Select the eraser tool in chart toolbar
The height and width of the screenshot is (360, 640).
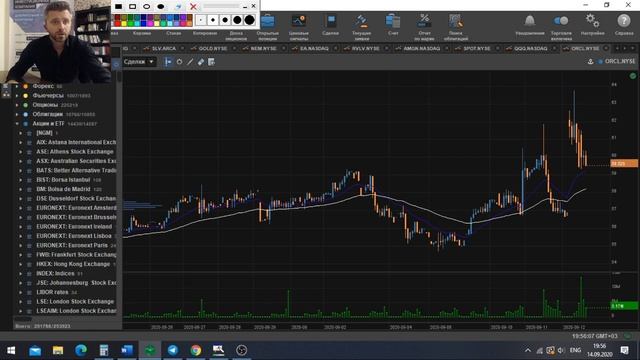[200, 62]
